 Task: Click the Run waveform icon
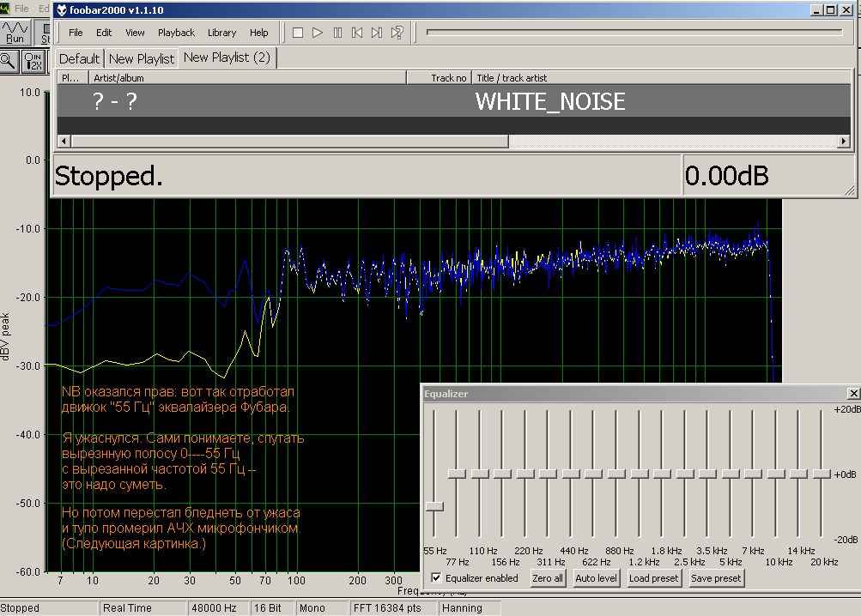coord(15,33)
